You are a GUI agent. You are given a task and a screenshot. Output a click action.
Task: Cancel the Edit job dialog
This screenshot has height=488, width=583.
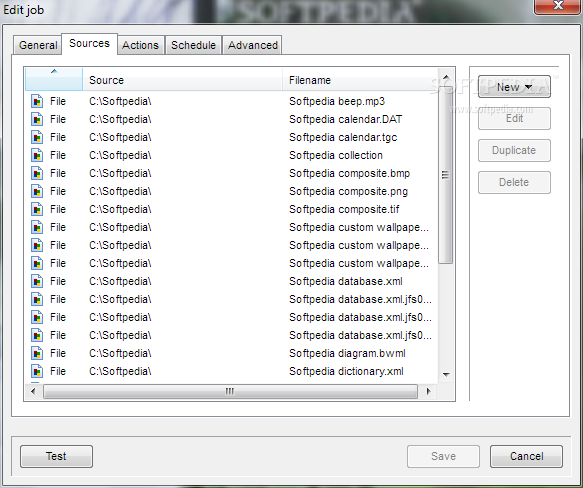tap(526, 456)
